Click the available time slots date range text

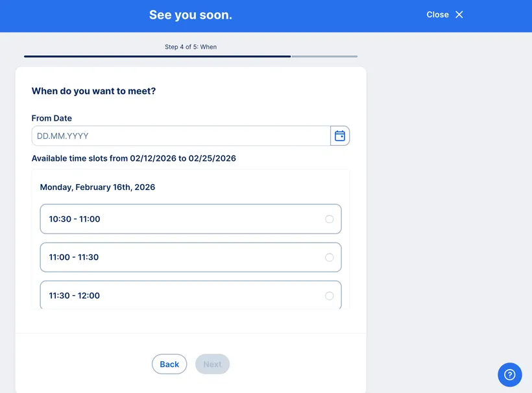tap(134, 158)
